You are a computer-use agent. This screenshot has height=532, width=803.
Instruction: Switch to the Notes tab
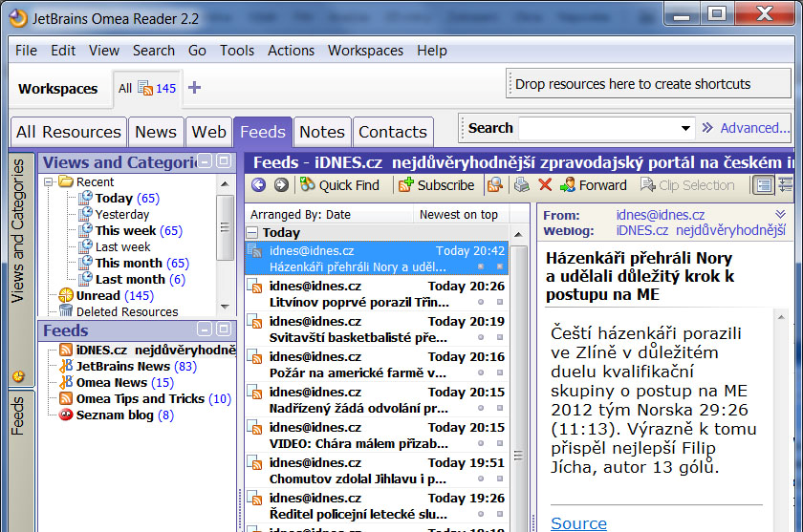[322, 132]
